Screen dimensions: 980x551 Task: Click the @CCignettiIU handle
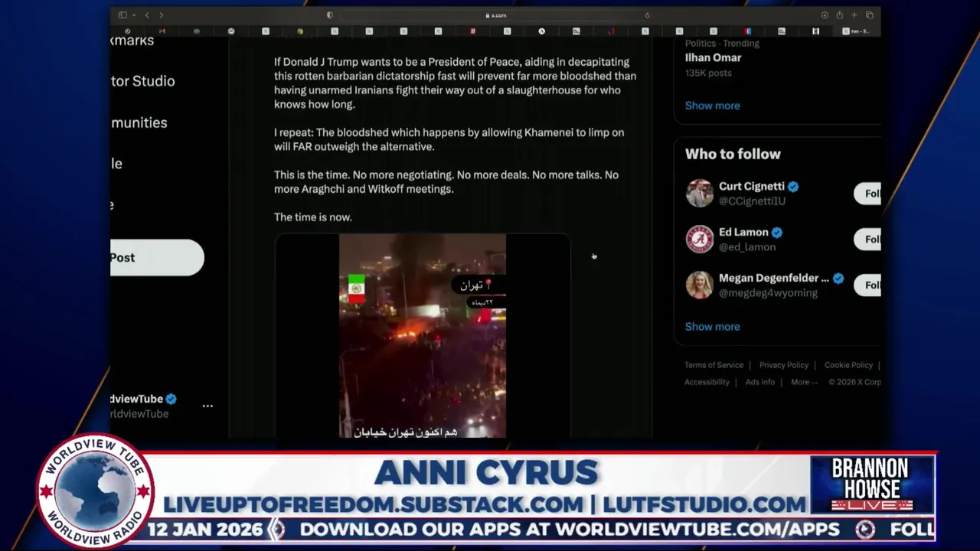(752, 201)
